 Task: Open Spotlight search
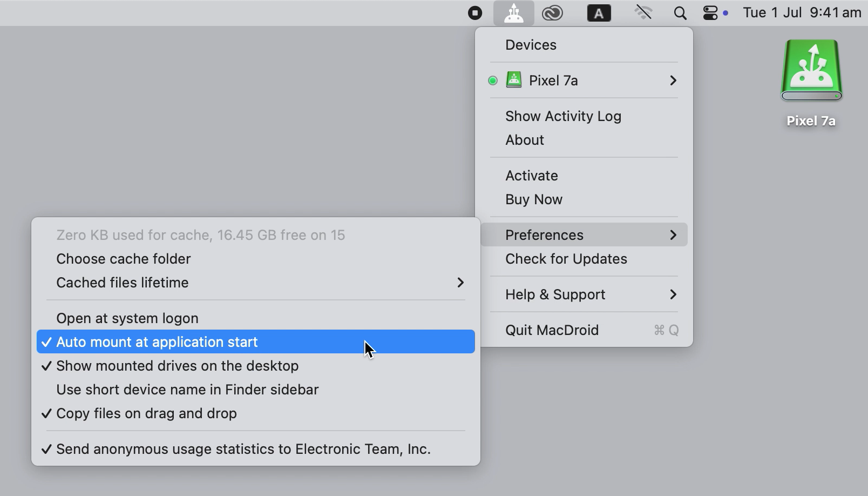point(680,13)
